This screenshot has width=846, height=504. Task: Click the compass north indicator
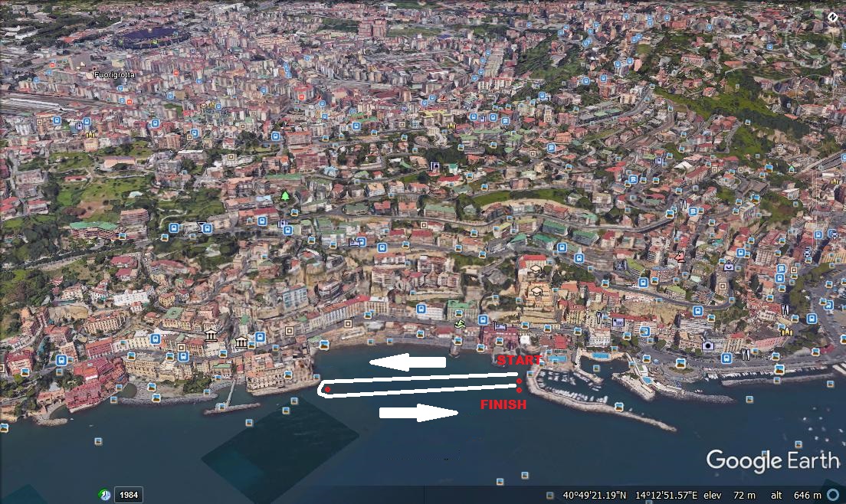832,17
